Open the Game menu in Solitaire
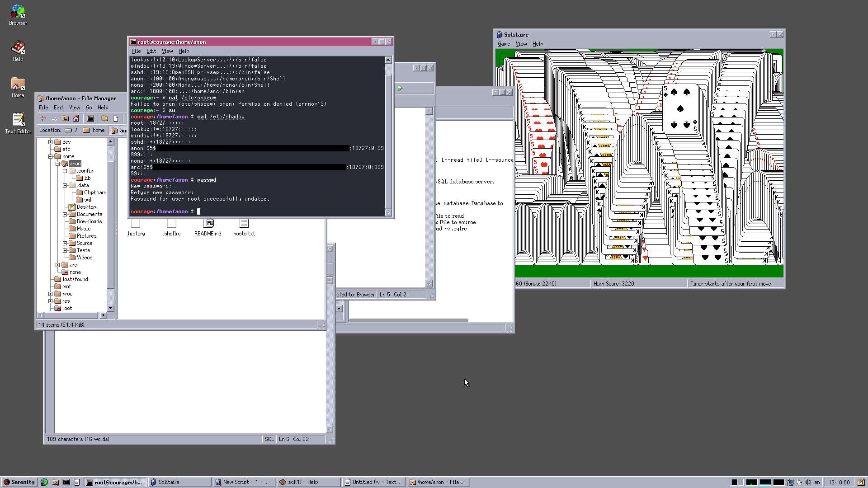The image size is (868, 488). pyautogui.click(x=504, y=44)
